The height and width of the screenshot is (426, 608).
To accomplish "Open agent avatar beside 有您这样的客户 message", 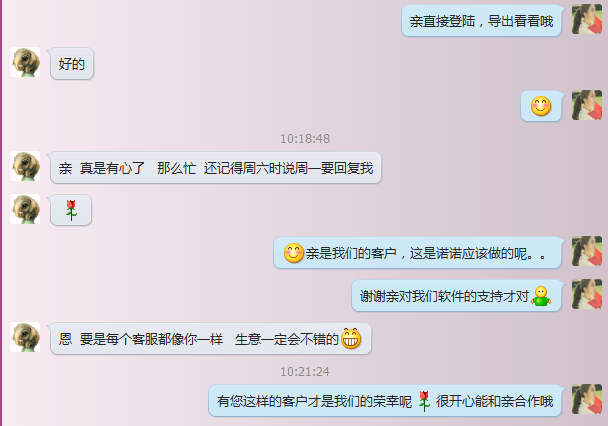I will [x=587, y=399].
